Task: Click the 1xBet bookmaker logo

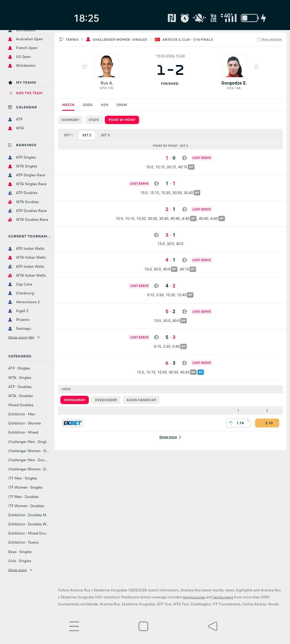Action: click(x=73, y=423)
